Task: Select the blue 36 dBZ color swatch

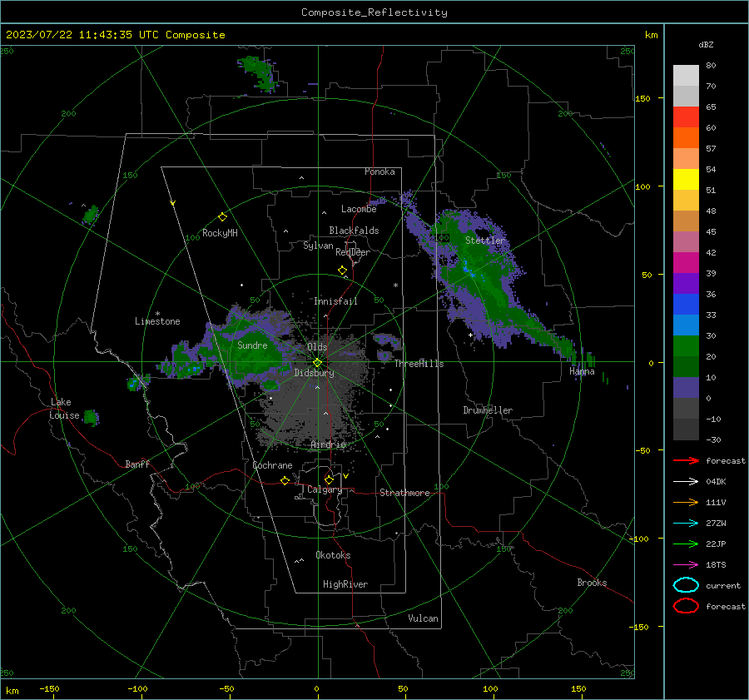Action: click(x=686, y=304)
